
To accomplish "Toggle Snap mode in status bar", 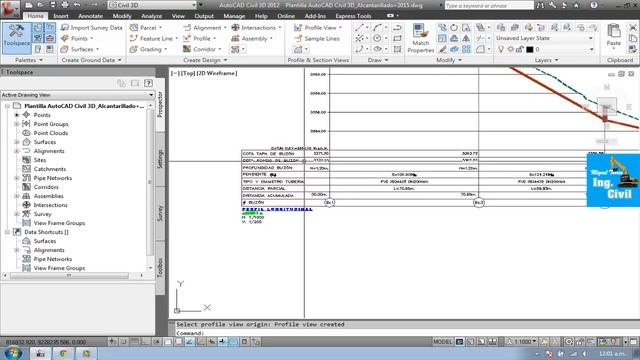I will [124, 342].
